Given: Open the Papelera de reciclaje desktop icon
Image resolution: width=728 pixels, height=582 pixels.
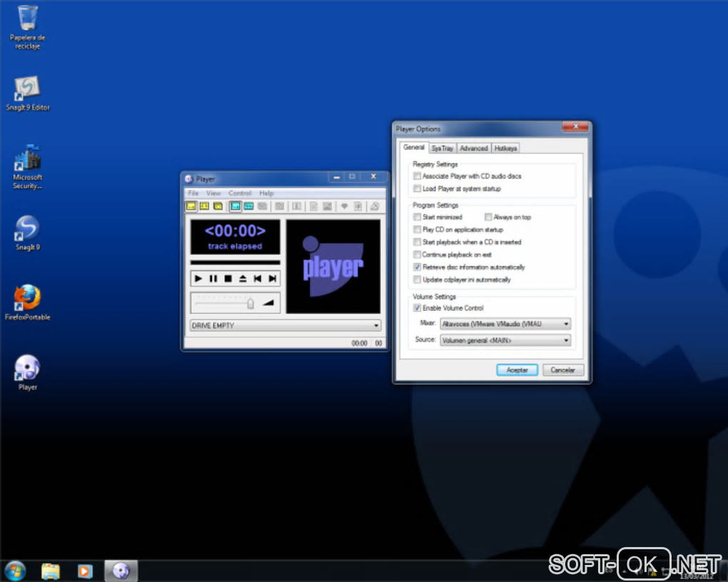Looking at the screenshot, I should (x=27, y=27).
